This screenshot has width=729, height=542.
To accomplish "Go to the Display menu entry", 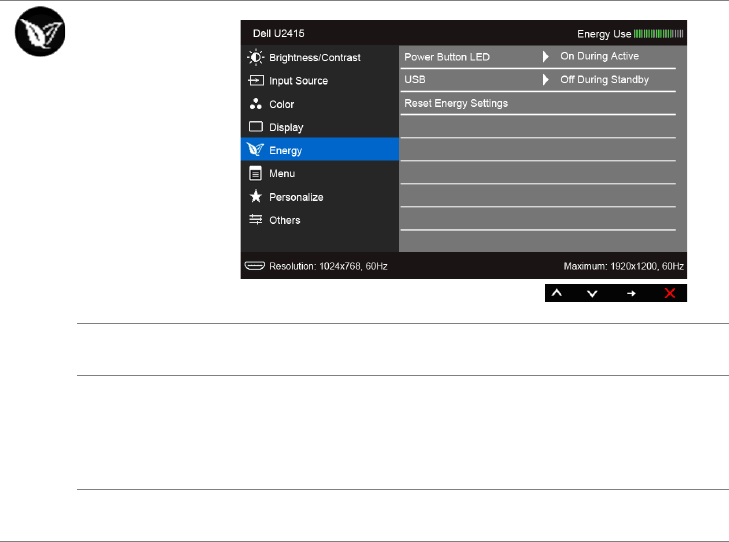I will 320,126.
